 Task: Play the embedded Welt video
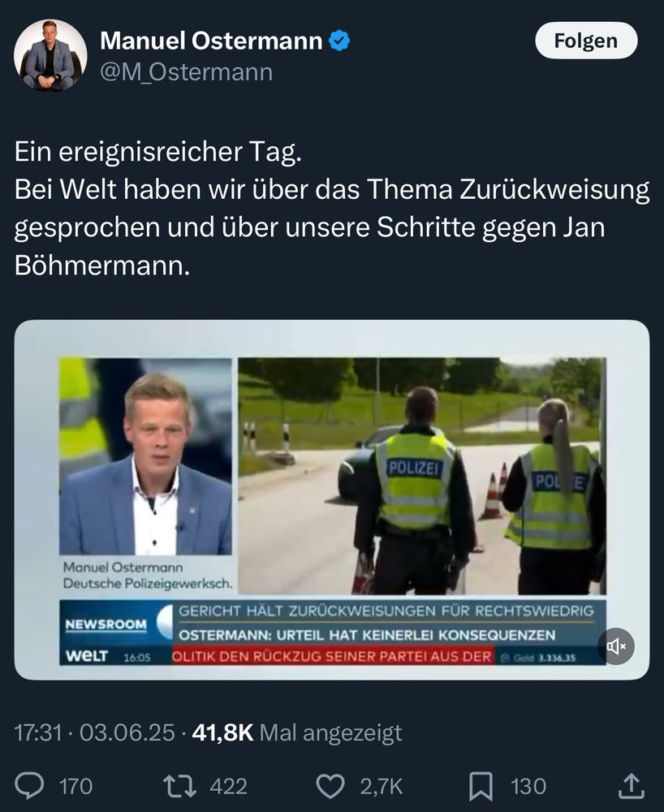(332, 499)
